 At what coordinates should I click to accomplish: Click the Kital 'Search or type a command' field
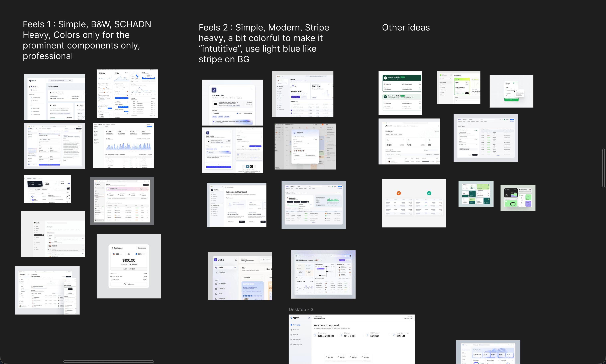(x=60, y=80)
